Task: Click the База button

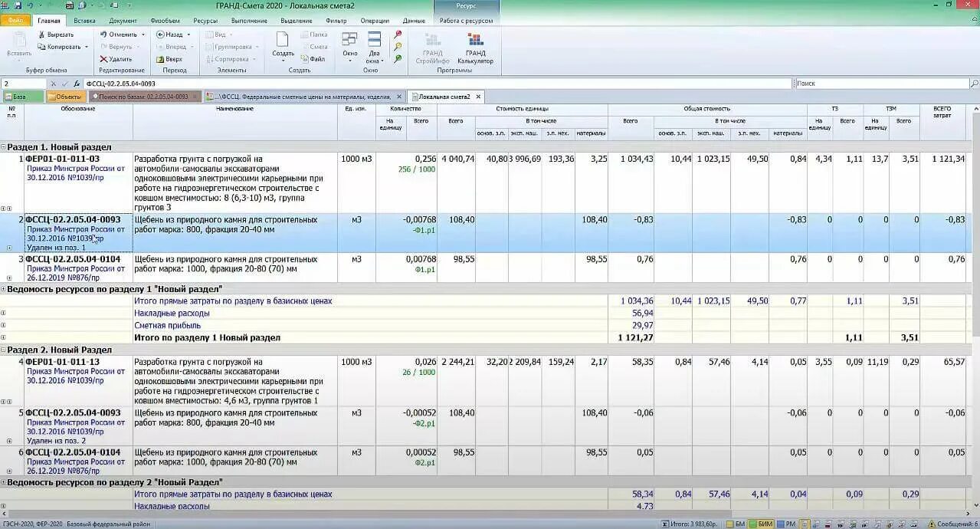Action: click(x=22, y=97)
